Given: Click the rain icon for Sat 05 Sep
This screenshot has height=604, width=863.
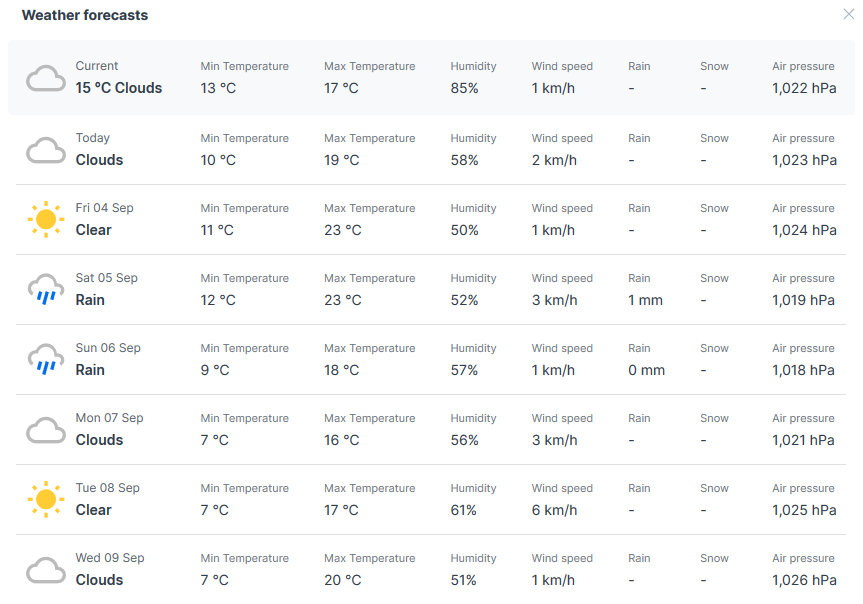Looking at the screenshot, I should pos(46,289).
